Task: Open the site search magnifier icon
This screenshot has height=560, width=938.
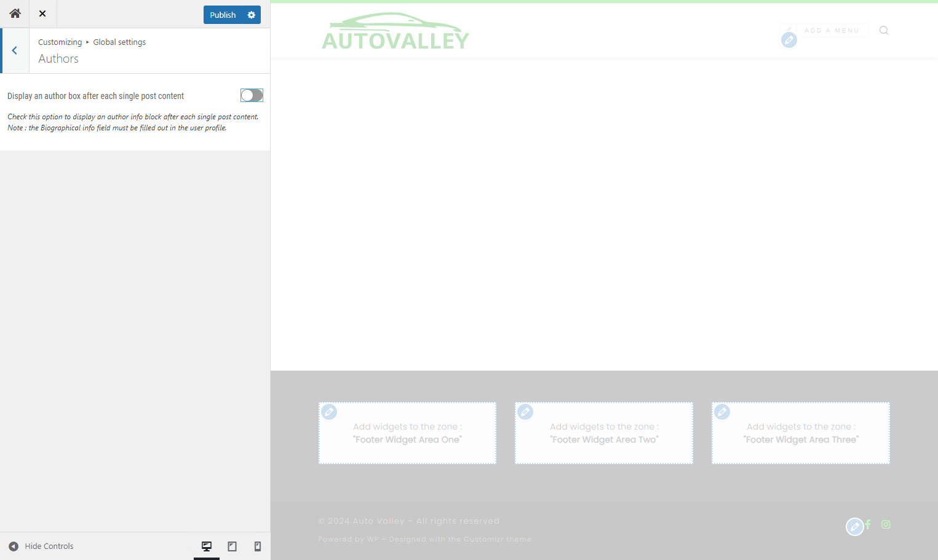Action: click(884, 30)
